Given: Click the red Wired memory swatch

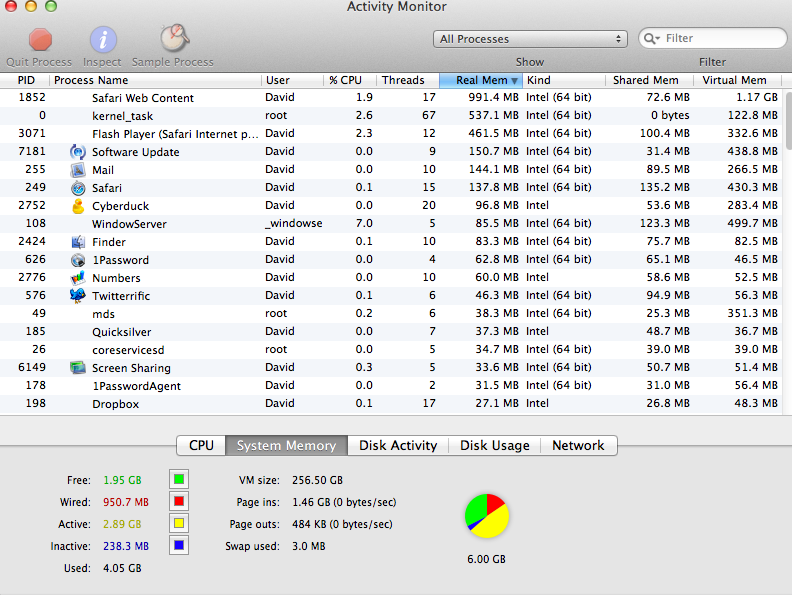Looking at the screenshot, I should pyautogui.click(x=179, y=502).
